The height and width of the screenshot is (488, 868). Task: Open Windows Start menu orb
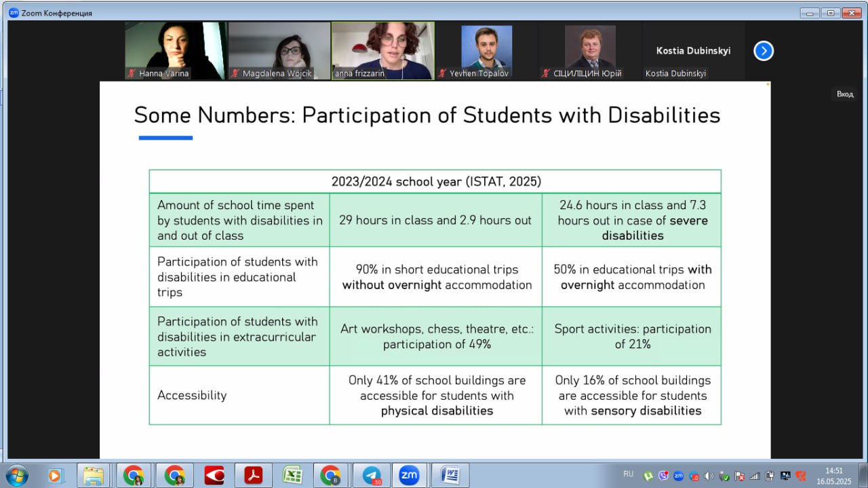tap(16, 475)
